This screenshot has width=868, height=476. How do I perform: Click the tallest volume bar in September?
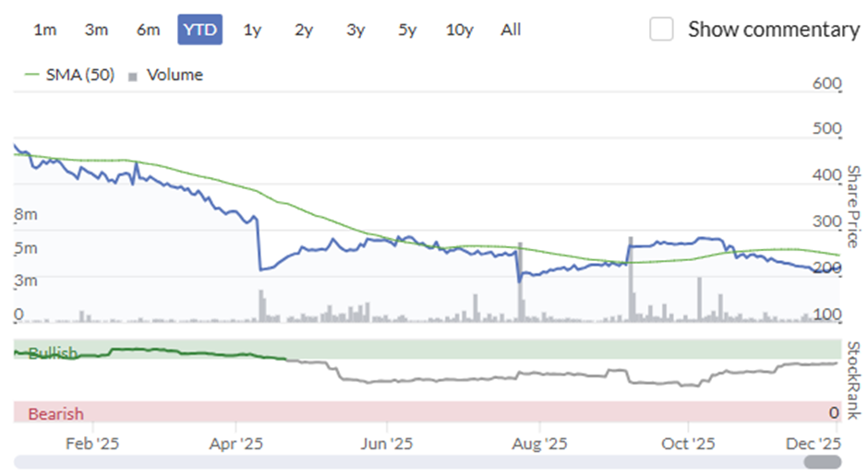[631, 280]
